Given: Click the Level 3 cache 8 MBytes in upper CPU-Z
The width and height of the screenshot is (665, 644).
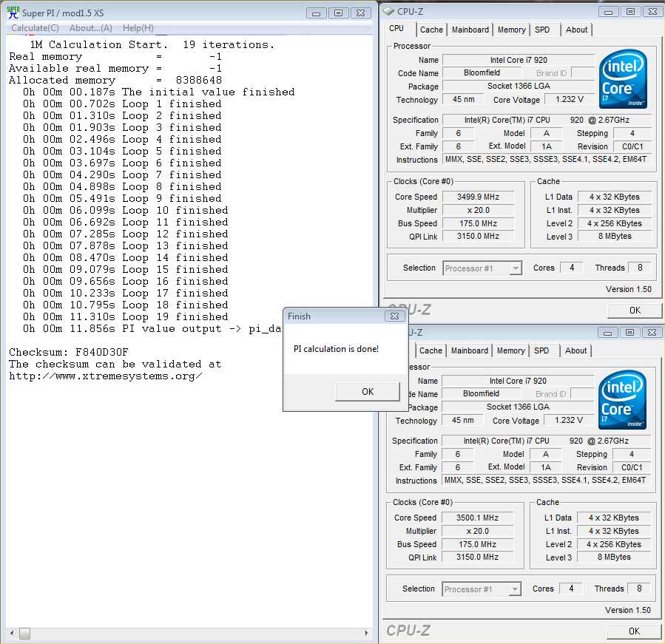Looking at the screenshot, I should [x=615, y=236].
